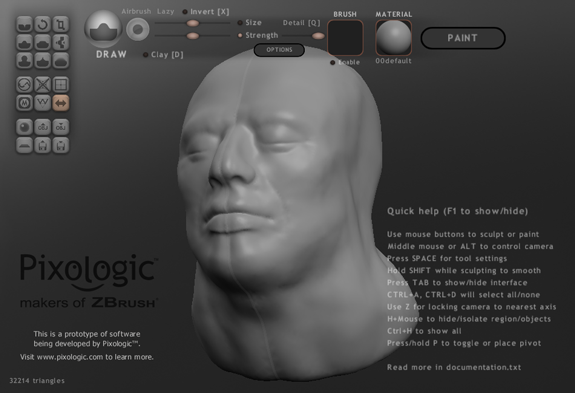The width and height of the screenshot is (575, 393).
Task: Click 'Hold SHIFT while sculpting to smooth' line
Action: 464,271
